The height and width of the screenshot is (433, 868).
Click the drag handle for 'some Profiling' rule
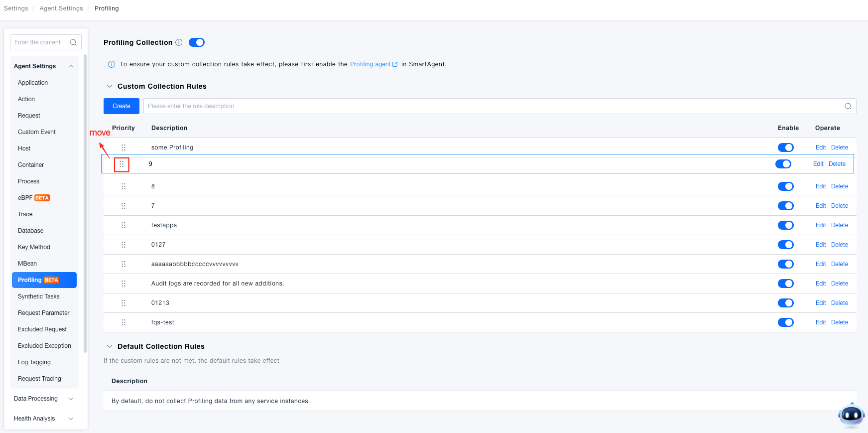[x=124, y=147]
